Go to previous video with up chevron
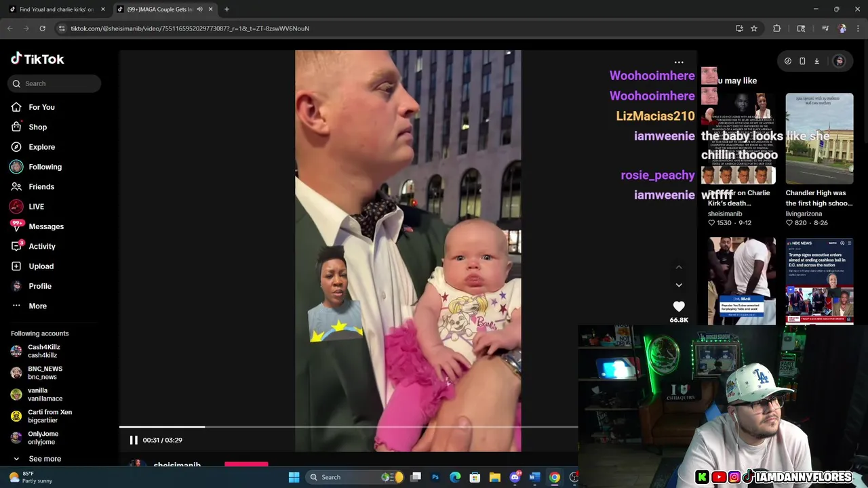 pos(679,267)
